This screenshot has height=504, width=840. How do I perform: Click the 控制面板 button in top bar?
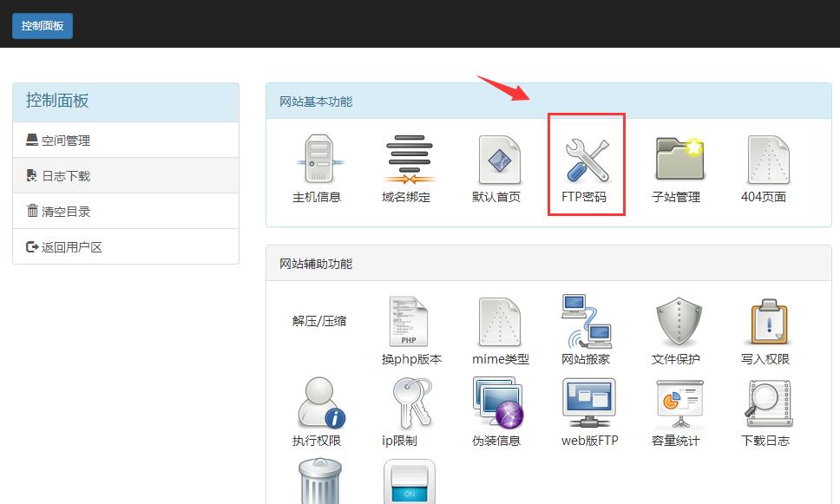43,26
